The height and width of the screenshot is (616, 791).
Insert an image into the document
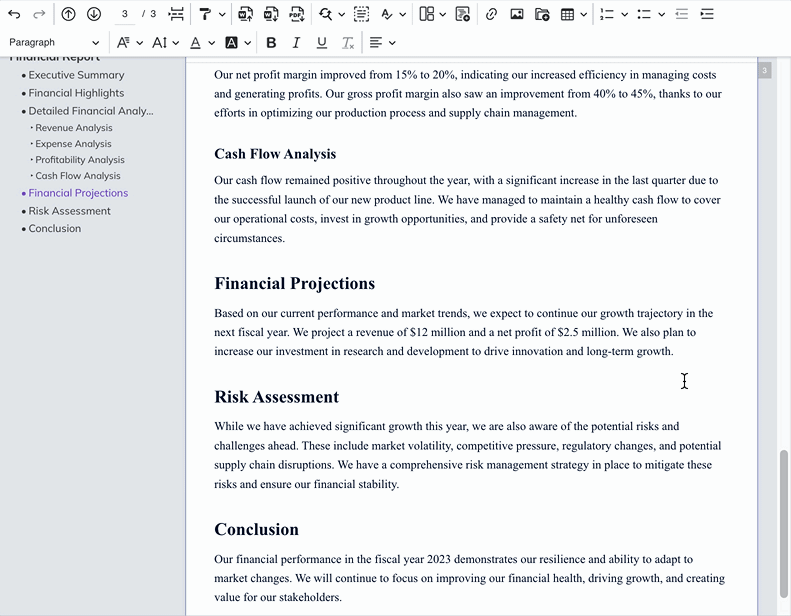pos(517,14)
